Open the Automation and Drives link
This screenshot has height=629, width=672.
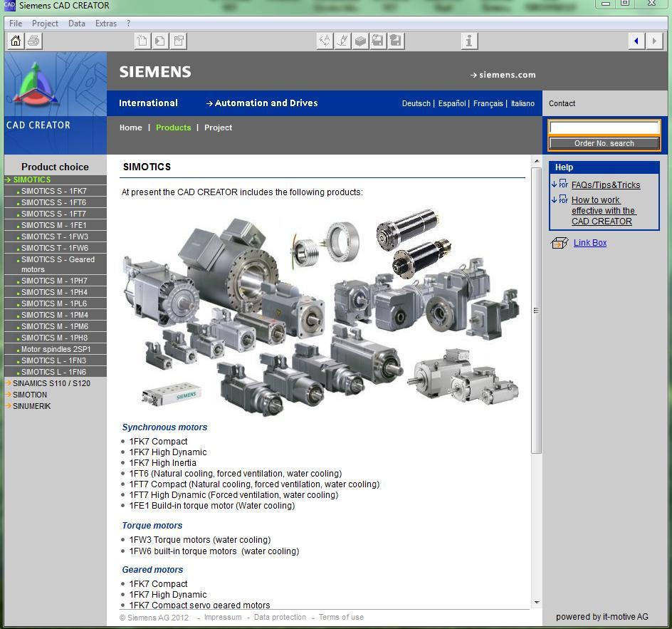[262, 103]
